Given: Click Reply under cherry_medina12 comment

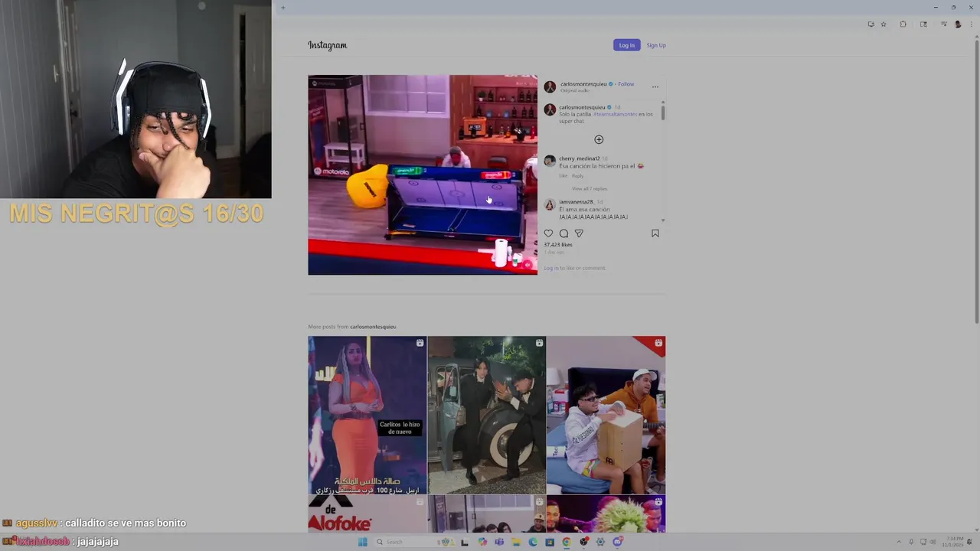Looking at the screenshot, I should click(578, 176).
